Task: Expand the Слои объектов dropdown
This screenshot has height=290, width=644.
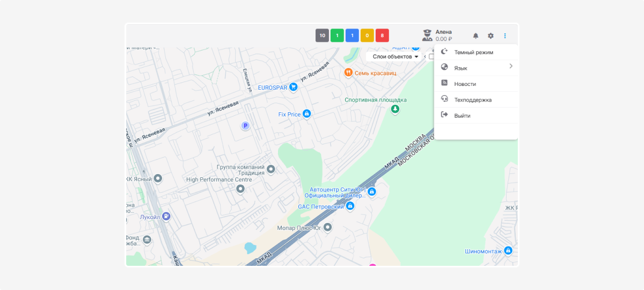Action: [395, 56]
